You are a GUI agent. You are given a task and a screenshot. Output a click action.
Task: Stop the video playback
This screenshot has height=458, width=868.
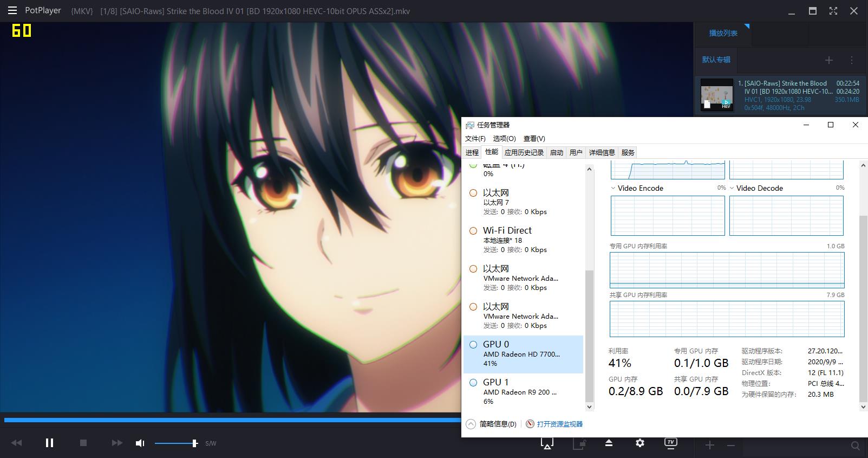pos(83,443)
